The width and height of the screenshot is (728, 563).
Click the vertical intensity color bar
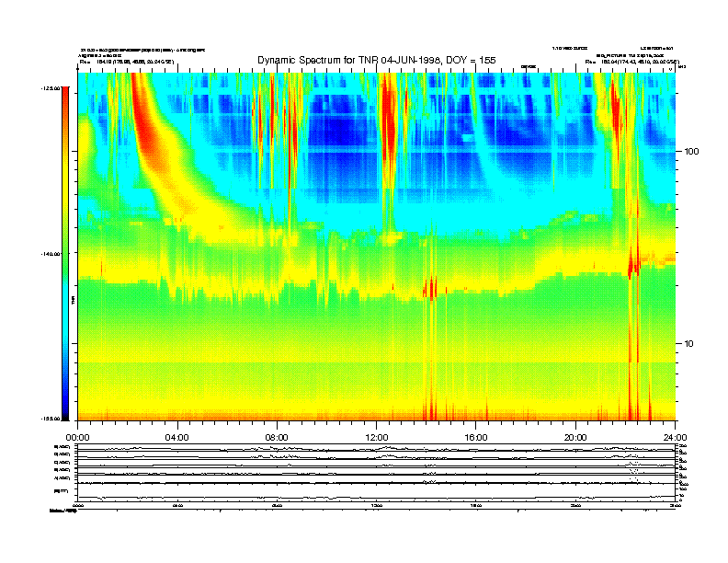[x=66, y=253]
